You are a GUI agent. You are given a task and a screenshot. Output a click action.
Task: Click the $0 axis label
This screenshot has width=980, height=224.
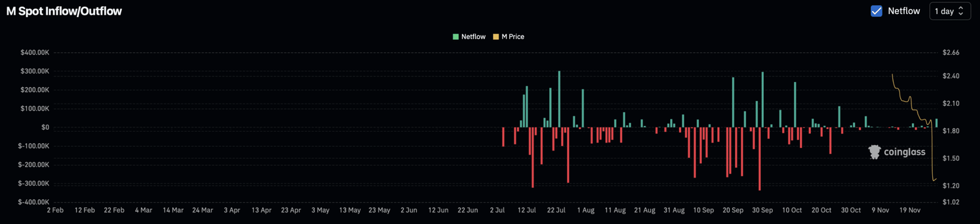pos(45,127)
